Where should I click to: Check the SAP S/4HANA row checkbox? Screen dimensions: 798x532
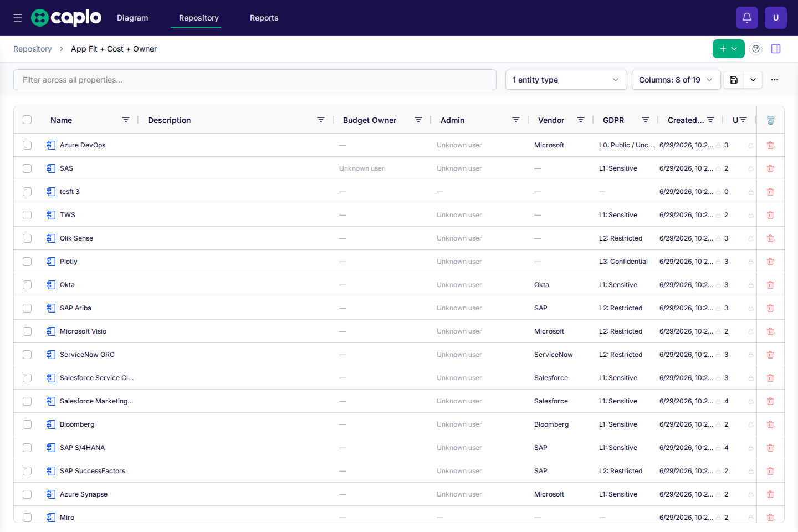click(x=27, y=448)
